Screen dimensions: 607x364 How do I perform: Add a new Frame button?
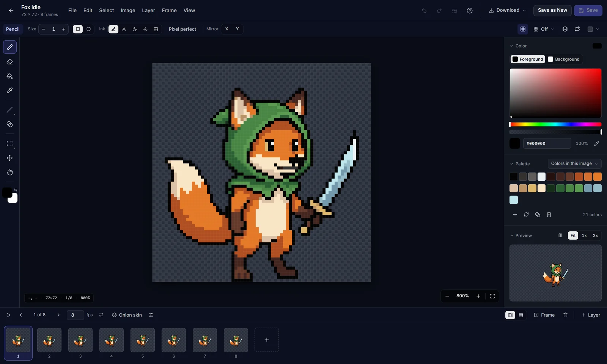[x=544, y=315]
